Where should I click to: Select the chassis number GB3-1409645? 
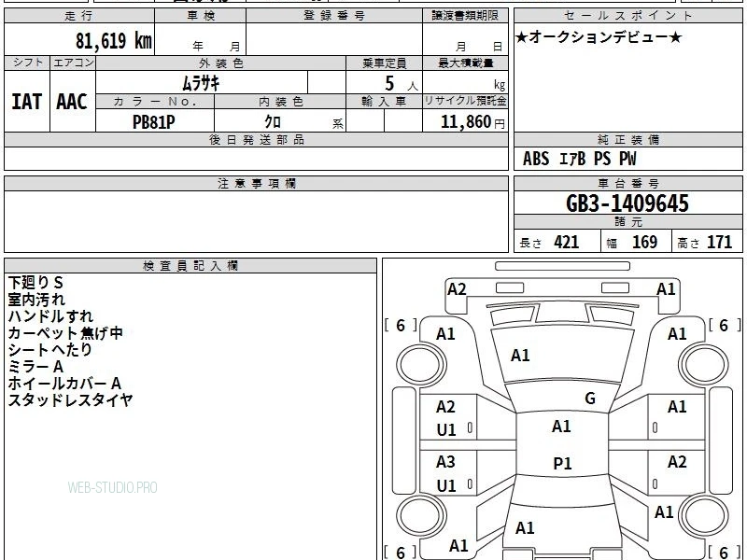point(627,203)
